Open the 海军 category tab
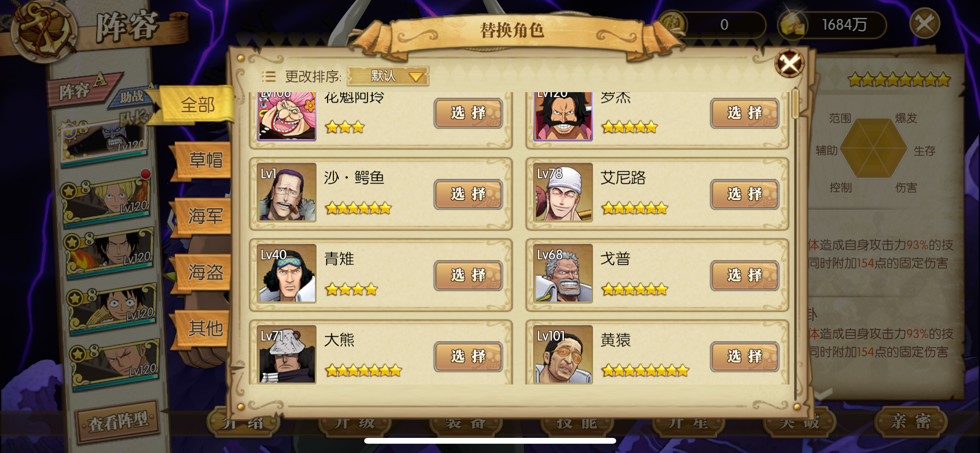 205,216
